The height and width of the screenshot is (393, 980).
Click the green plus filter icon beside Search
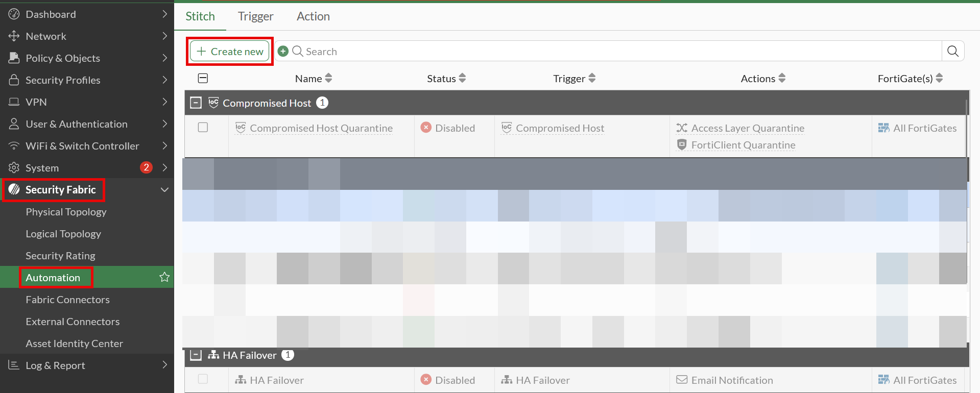click(x=283, y=51)
